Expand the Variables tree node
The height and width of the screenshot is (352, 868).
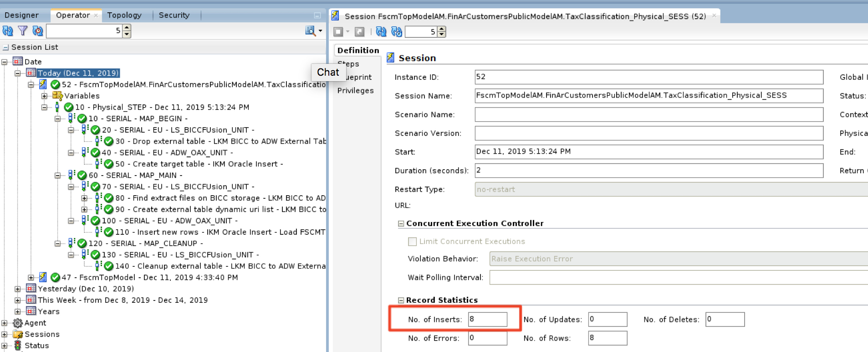coord(44,96)
